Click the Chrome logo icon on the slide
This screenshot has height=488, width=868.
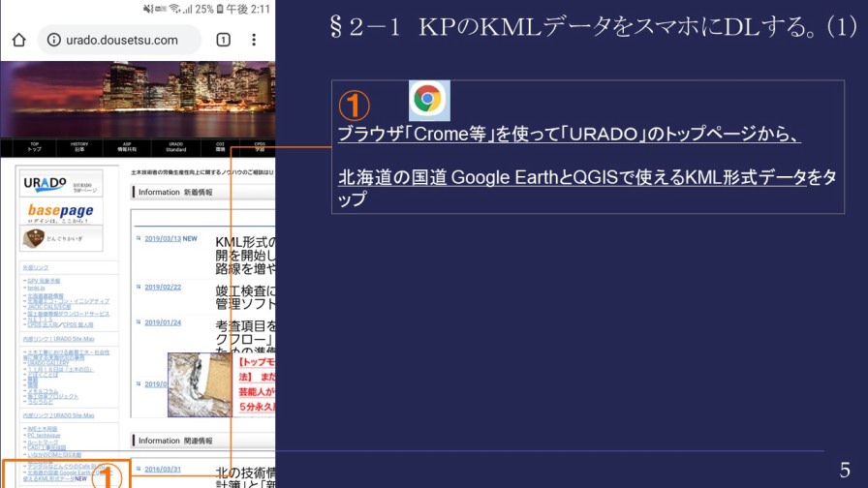(x=429, y=100)
